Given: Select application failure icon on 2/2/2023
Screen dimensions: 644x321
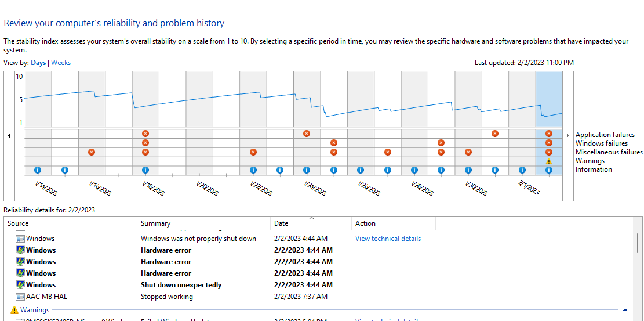Looking at the screenshot, I should [549, 134].
